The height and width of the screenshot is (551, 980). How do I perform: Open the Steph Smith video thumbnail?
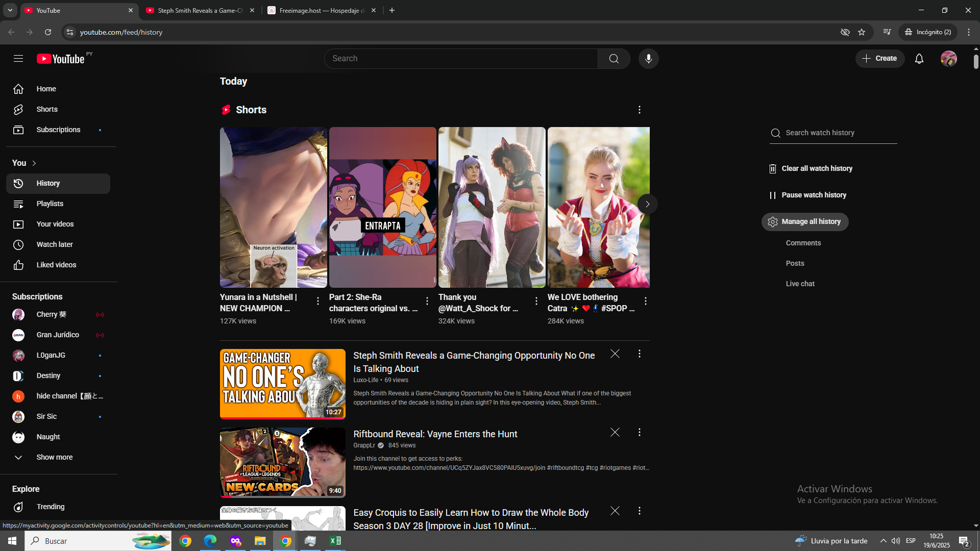pos(283,384)
